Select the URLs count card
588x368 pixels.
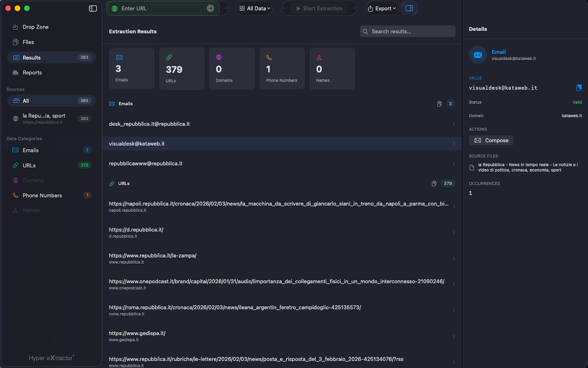182,69
